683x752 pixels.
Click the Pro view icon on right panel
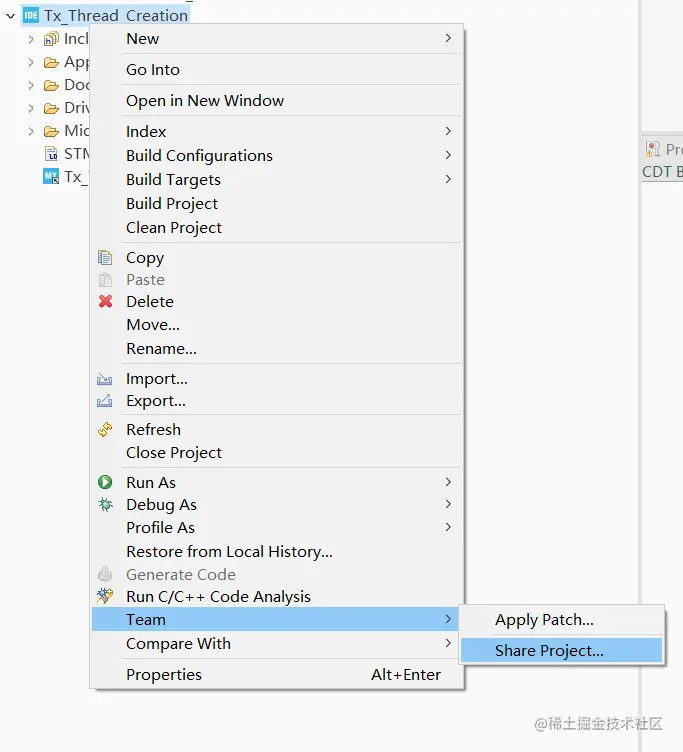pyautogui.click(x=652, y=149)
